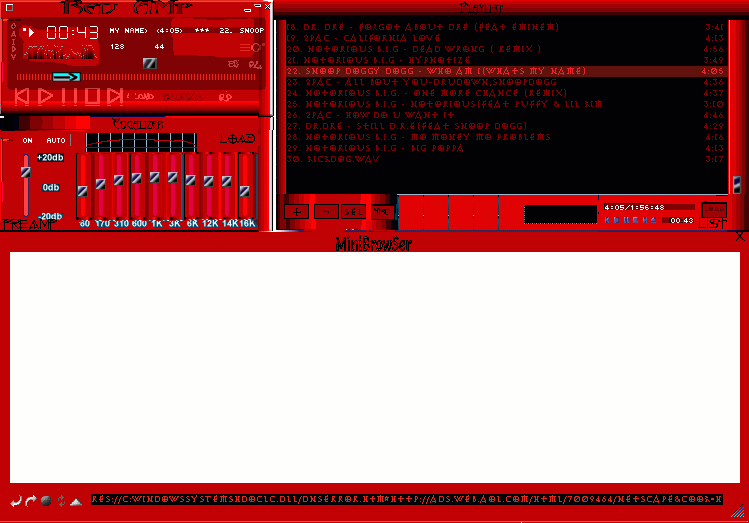Turn equalizer ON button off

tap(27, 140)
